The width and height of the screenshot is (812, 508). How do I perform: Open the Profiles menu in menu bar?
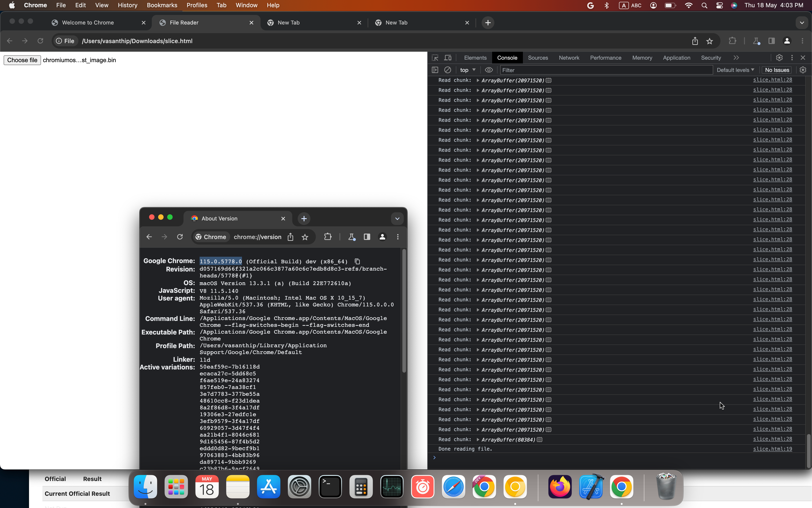[x=197, y=5]
